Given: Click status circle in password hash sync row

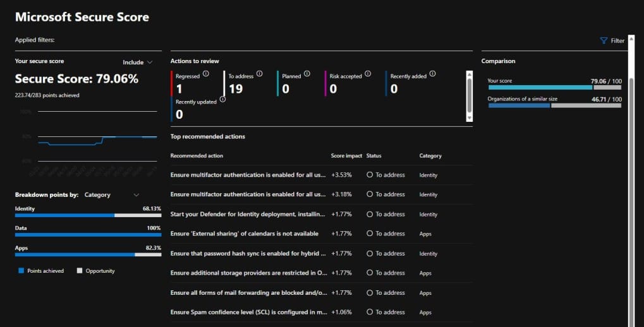Looking at the screenshot, I should coord(370,254).
